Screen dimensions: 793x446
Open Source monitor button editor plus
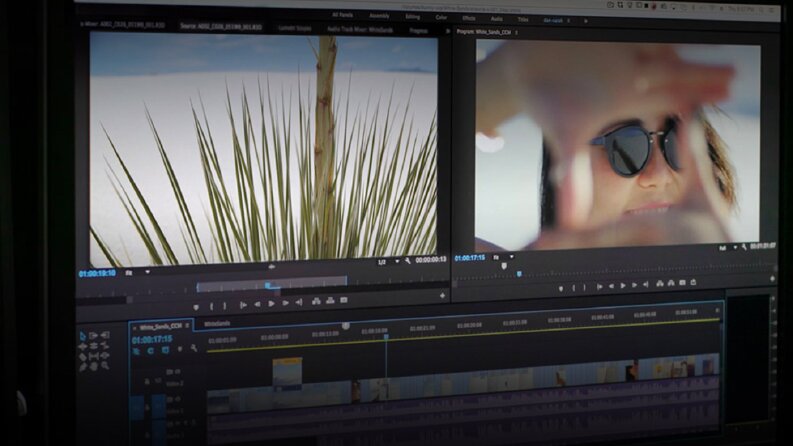click(x=443, y=295)
